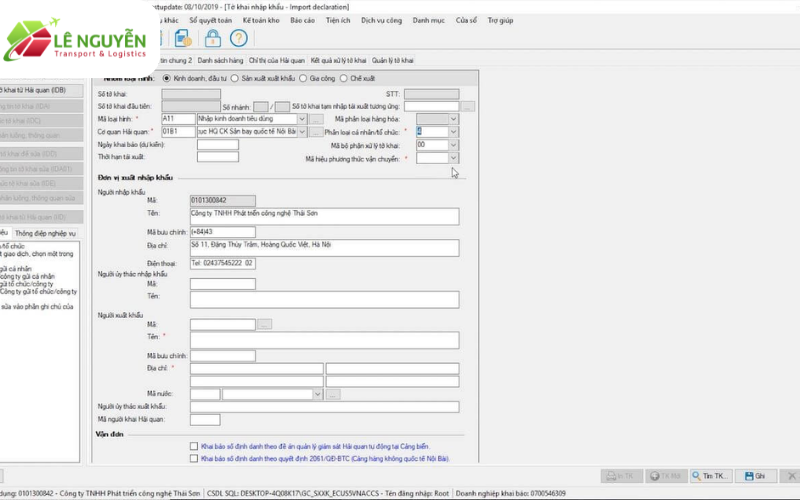Switch to Kết quả xử lý tờ khai tab
This screenshot has width=800, height=500.
338,60
